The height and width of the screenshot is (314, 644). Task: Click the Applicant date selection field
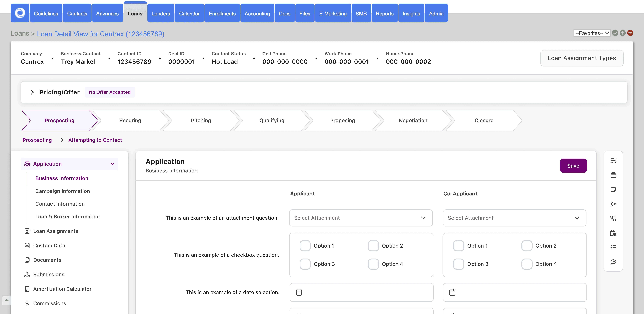tap(361, 292)
